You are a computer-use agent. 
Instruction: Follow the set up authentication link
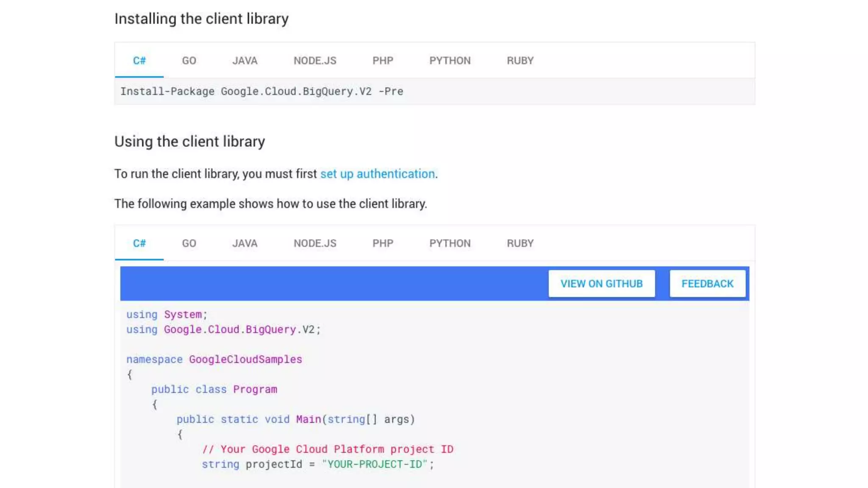[377, 174]
